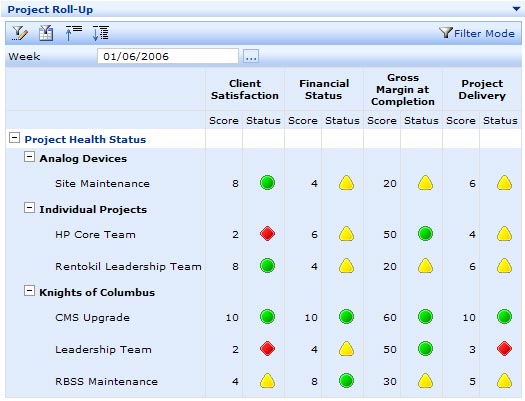Click the edit filter funnel-pencil icon
Screen dimensions: 525x401
coord(20,33)
